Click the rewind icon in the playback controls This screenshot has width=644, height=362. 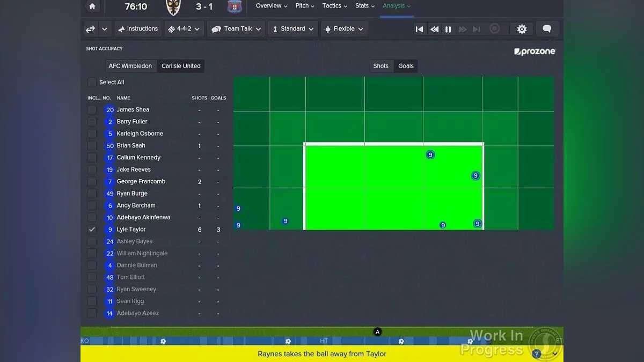point(434,29)
